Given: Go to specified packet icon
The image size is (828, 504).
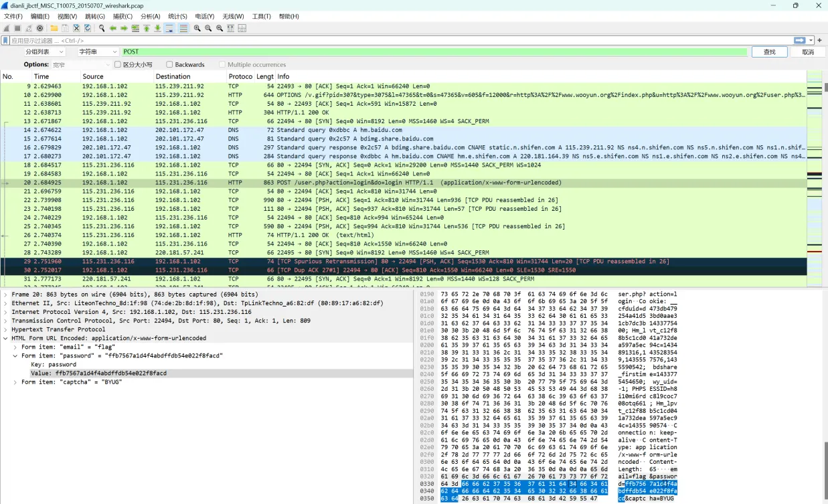Looking at the screenshot, I should [x=135, y=28].
